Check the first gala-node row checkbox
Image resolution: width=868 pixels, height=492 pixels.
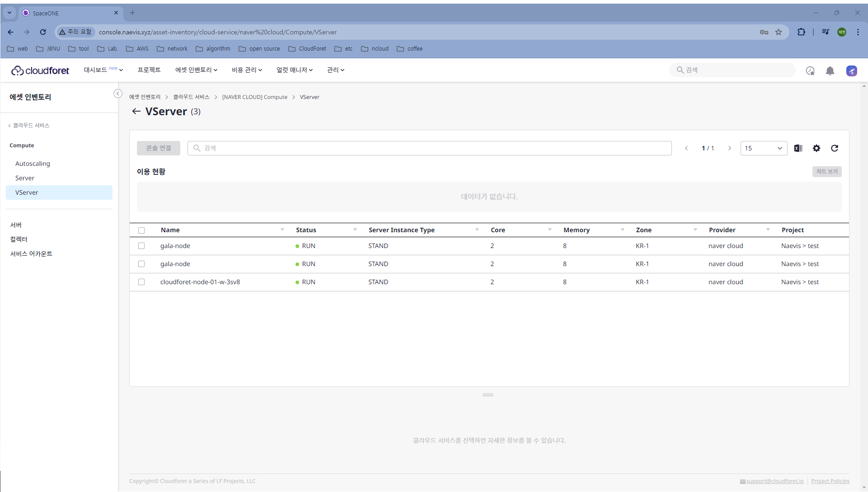pyautogui.click(x=141, y=246)
